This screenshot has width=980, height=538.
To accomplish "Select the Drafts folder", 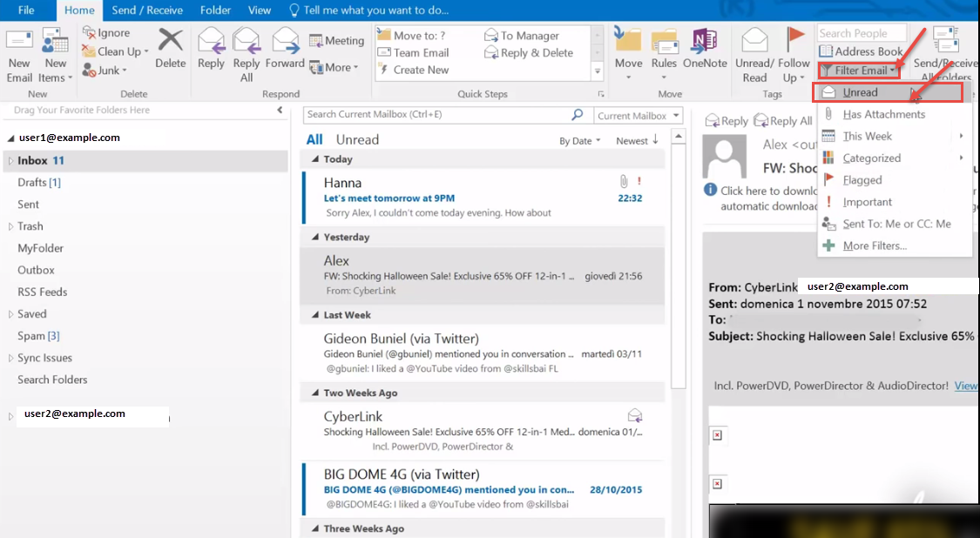I will (x=38, y=182).
